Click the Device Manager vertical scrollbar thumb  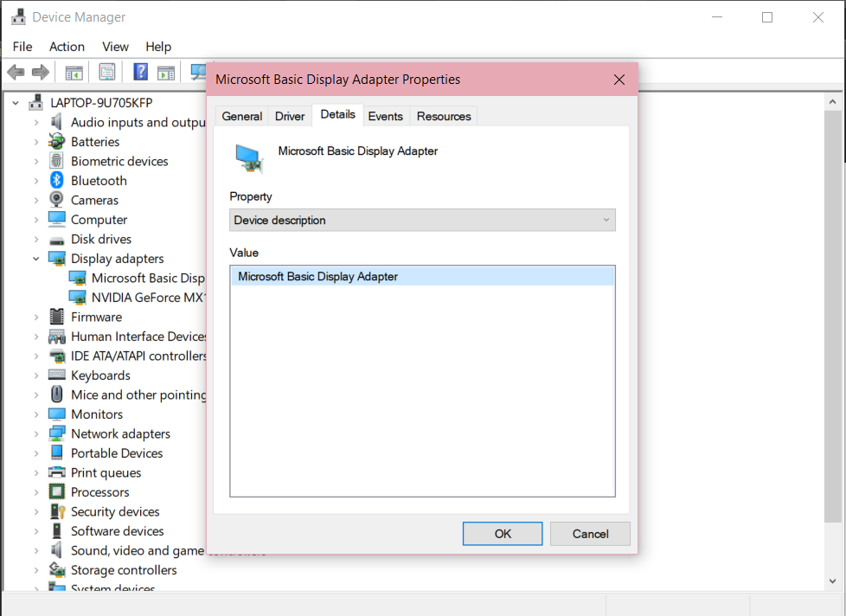pos(832,316)
